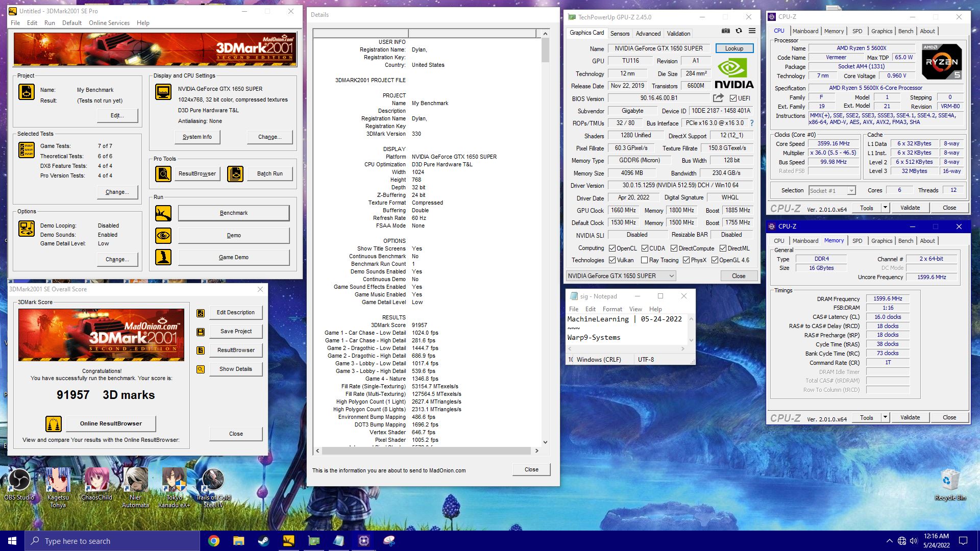Open Steam from the taskbar
Viewport: 980px width, 551px height.
[263, 541]
